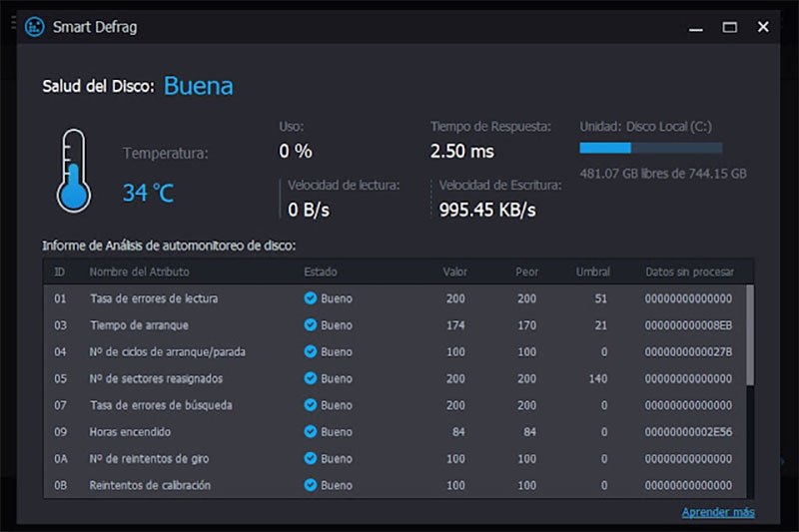Click the Peor 170 cell

coord(526,324)
